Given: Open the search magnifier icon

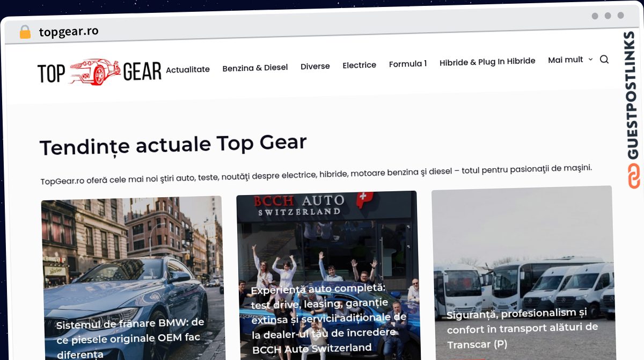Looking at the screenshot, I should click(x=604, y=59).
